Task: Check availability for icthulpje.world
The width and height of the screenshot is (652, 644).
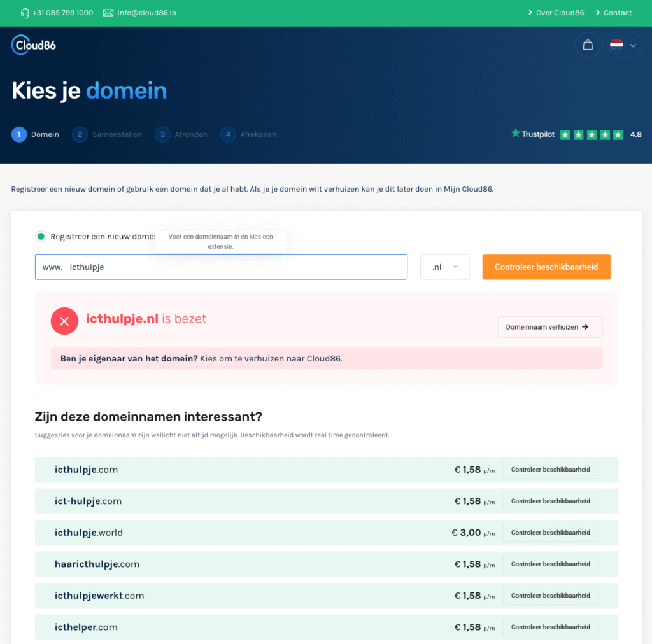Action: tap(550, 533)
